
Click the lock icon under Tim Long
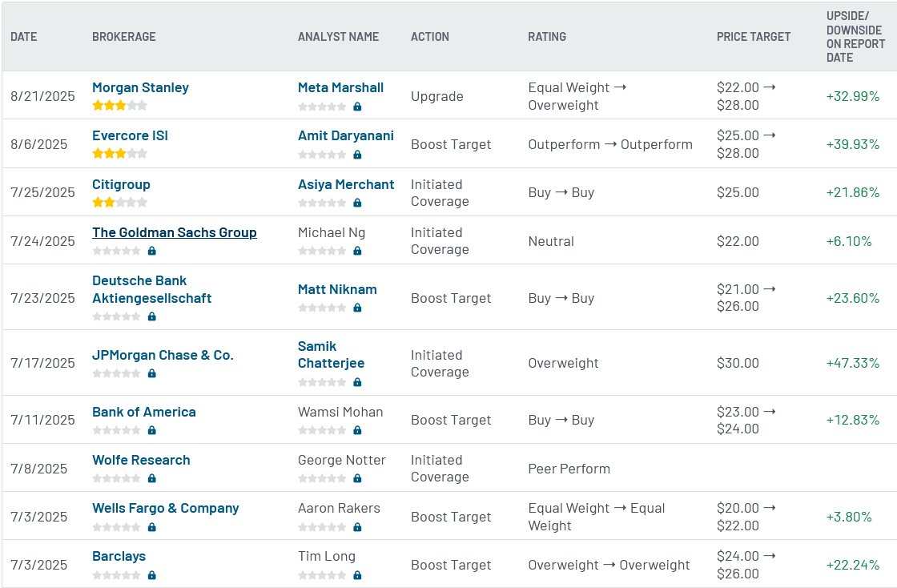point(357,575)
